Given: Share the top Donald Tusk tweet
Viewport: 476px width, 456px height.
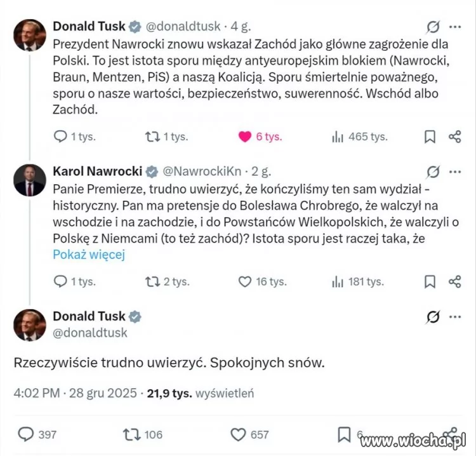Looking at the screenshot, I should tap(454, 137).
